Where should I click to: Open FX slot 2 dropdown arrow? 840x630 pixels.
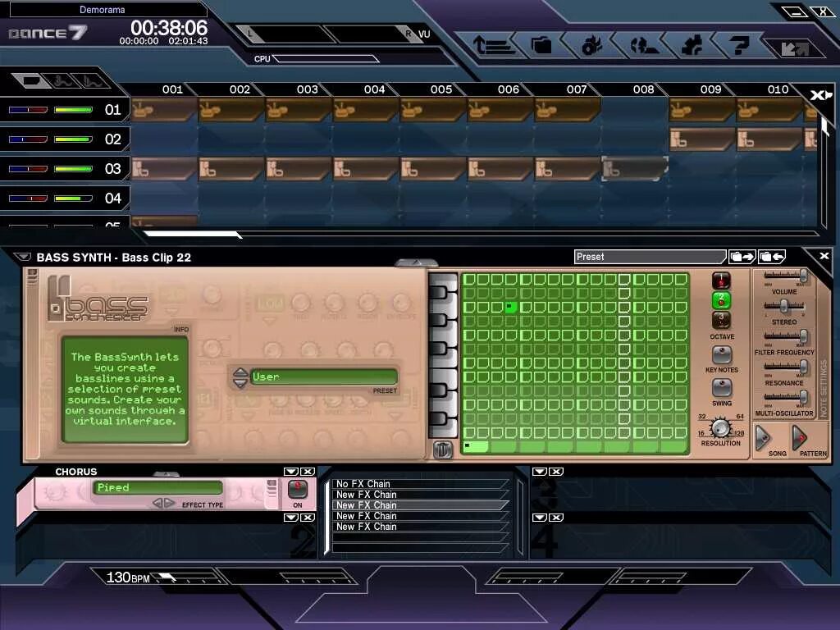tap(291, 518)
